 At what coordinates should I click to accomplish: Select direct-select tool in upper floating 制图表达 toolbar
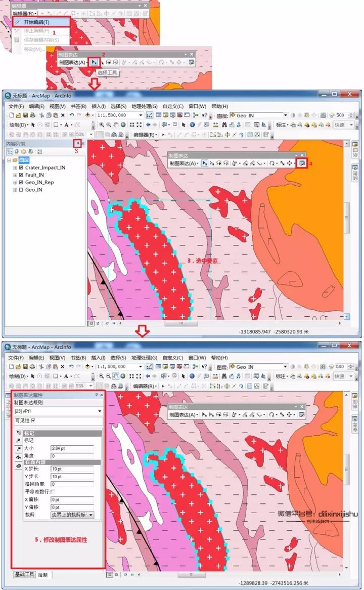pyautogui.click(x=212, y=163)
